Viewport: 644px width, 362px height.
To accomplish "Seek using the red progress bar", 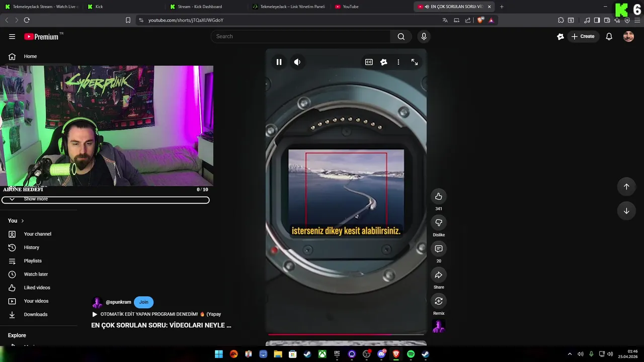I will (346, 334).
